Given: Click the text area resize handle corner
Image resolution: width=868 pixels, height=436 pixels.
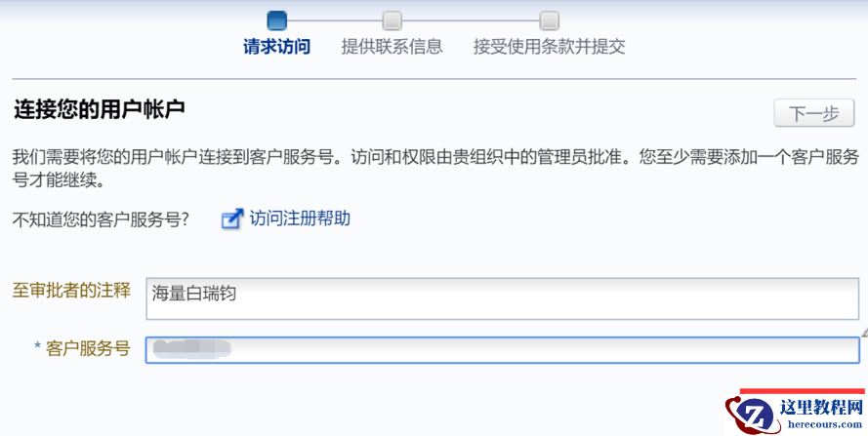Looking at the screenshot, I should point(863,332).
